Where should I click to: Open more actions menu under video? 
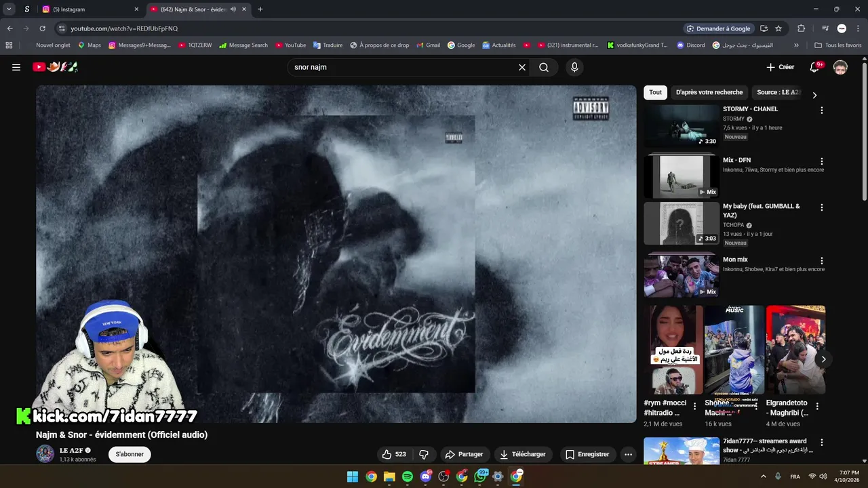(x=628, y=454)
